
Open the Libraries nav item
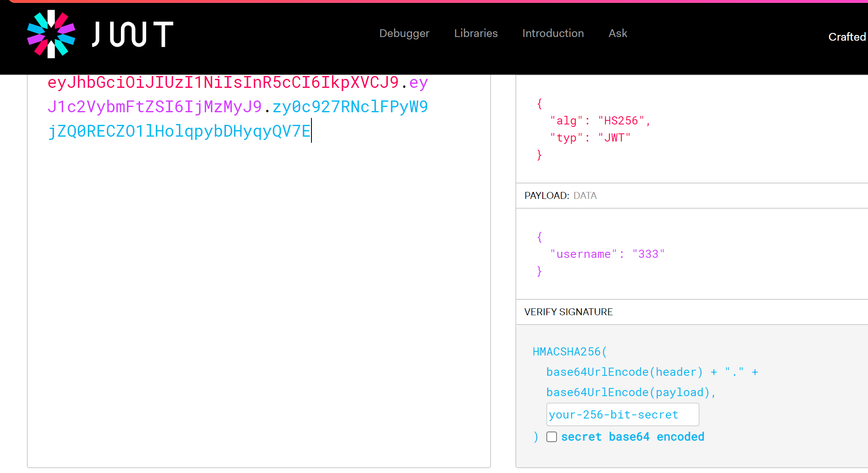pos(476,33)
